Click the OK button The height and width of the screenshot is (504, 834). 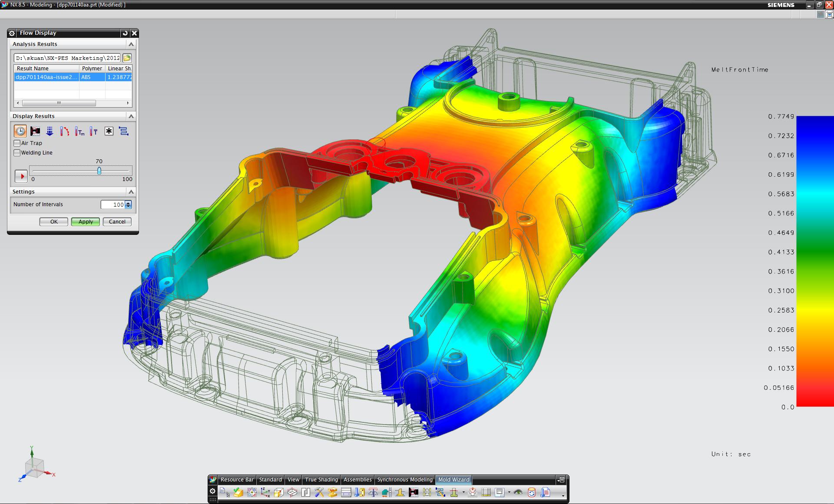tap(54, 222)
